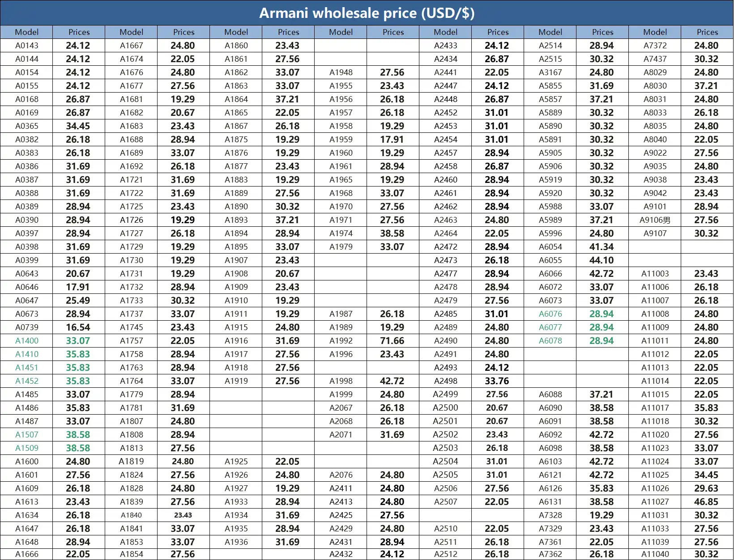Click price 30.32 beside A1890
This screenshot has height=560, width=734.
pos(288,207)
